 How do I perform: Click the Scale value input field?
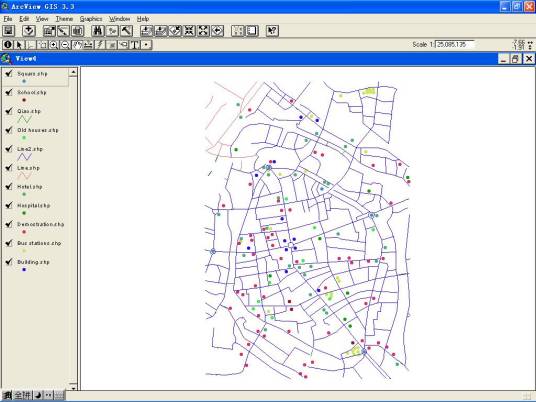click(455, 44)
